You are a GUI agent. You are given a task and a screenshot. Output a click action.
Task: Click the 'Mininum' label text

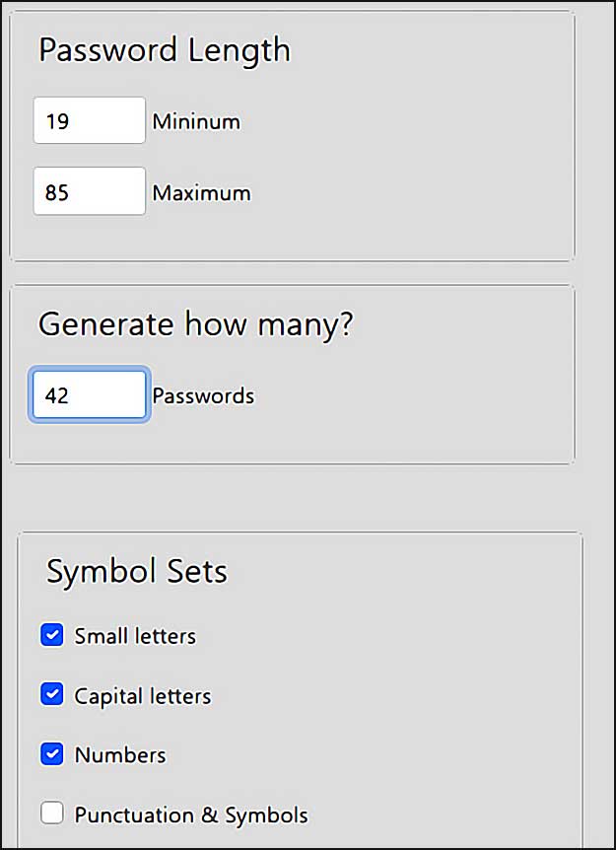pos(196,121)
